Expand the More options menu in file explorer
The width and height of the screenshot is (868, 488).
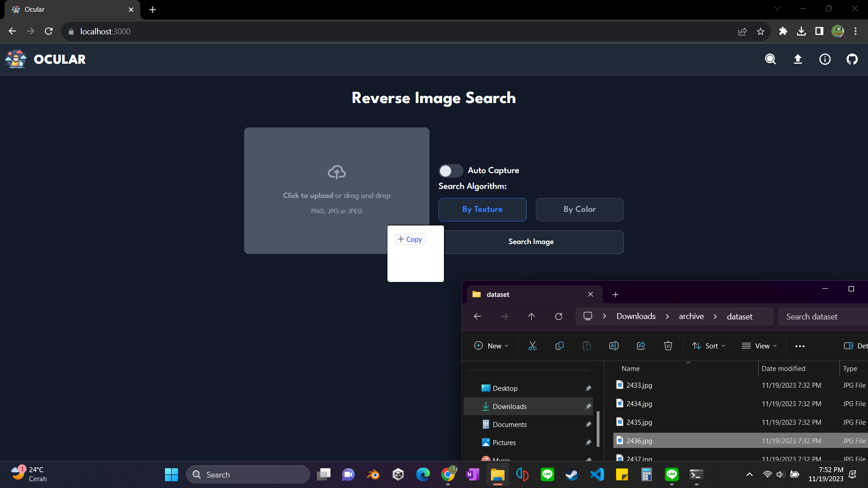pos(800,346)
